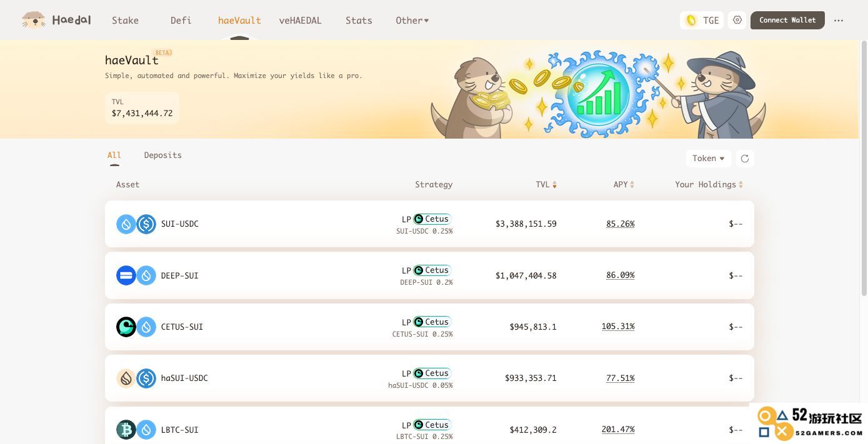Open the haSUI-USDC vault row

(429, 378)
